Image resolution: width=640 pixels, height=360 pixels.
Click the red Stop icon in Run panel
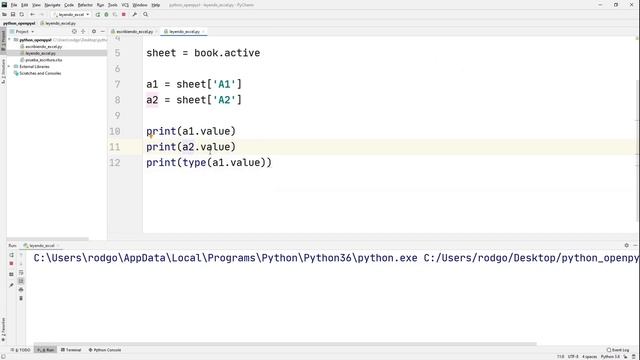coord(11,264)
